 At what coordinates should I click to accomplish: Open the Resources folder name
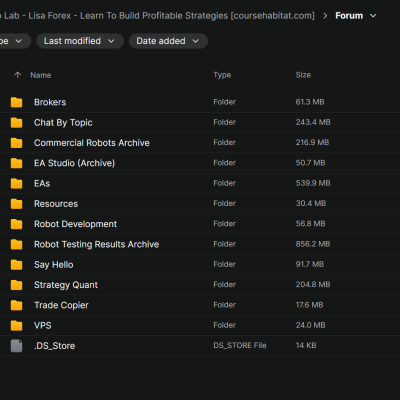(56, 204)
